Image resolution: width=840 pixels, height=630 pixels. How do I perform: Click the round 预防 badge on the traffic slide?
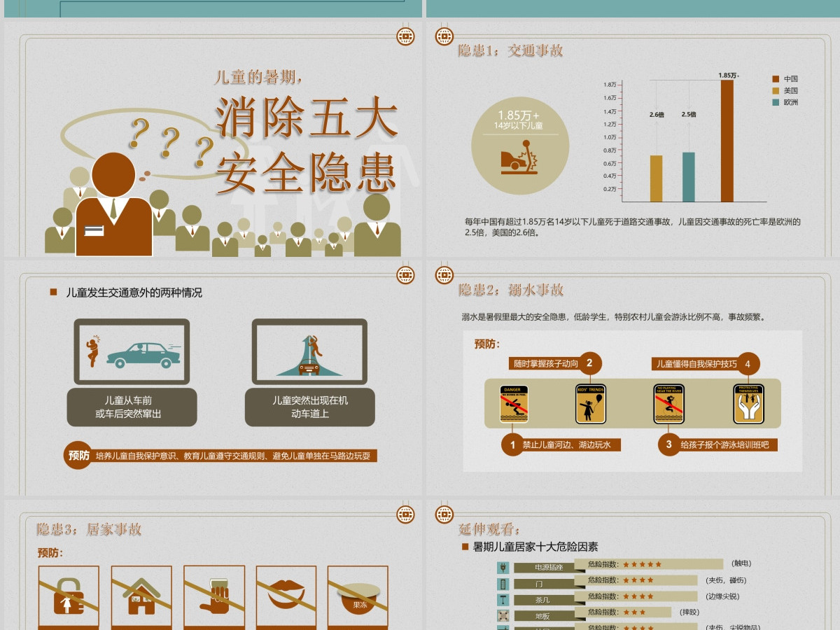(x=78, y=456)
